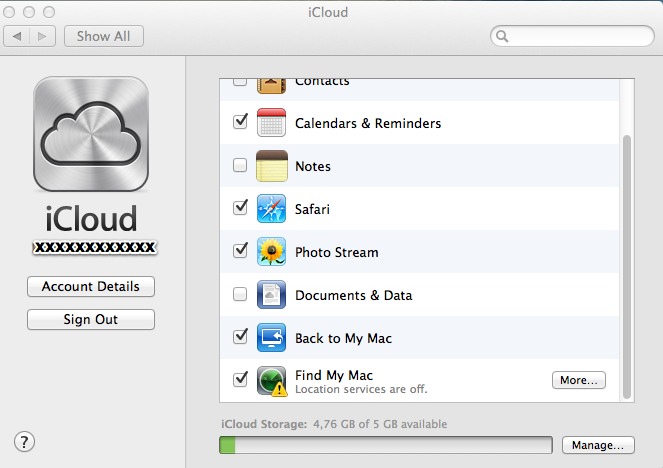
Task: Click the Documents & Data label
Action: click(353, 295)
